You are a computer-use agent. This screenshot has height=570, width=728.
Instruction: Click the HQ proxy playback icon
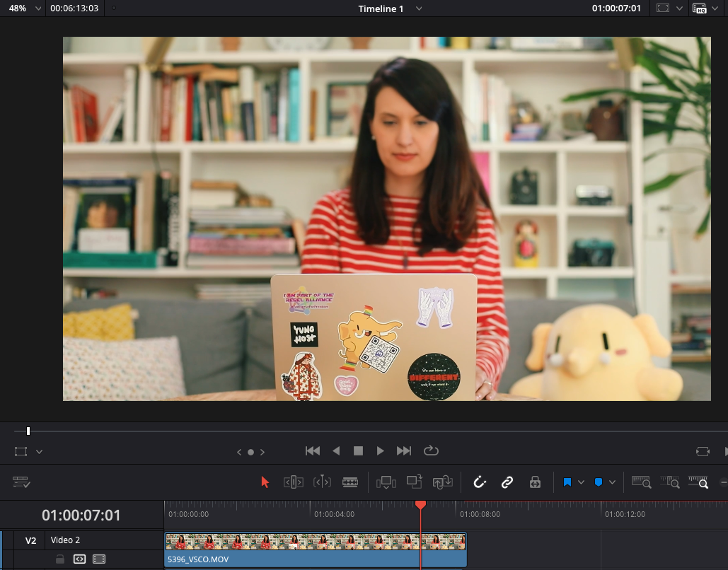699,8
